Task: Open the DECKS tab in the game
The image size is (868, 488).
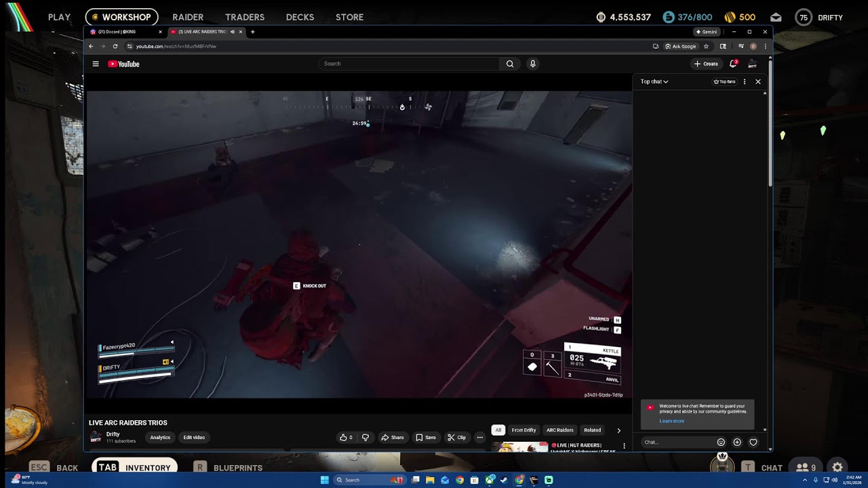Action: (x=300, y=17)
